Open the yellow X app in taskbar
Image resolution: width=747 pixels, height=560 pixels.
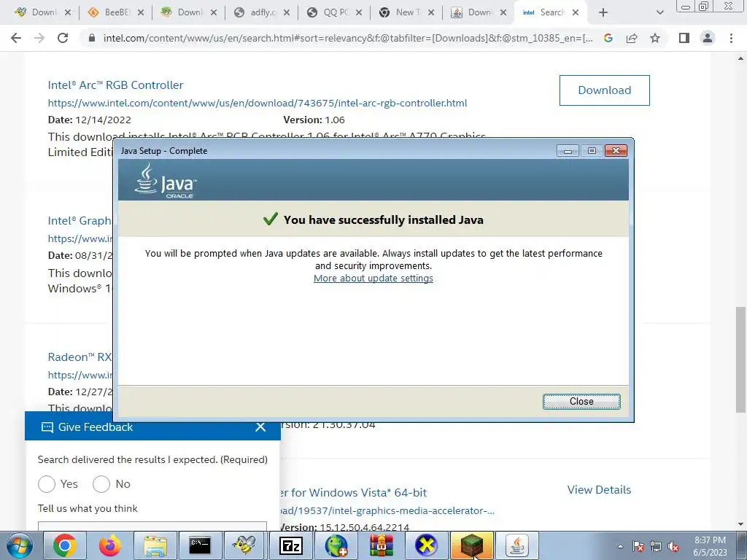(x=426, y=545)
